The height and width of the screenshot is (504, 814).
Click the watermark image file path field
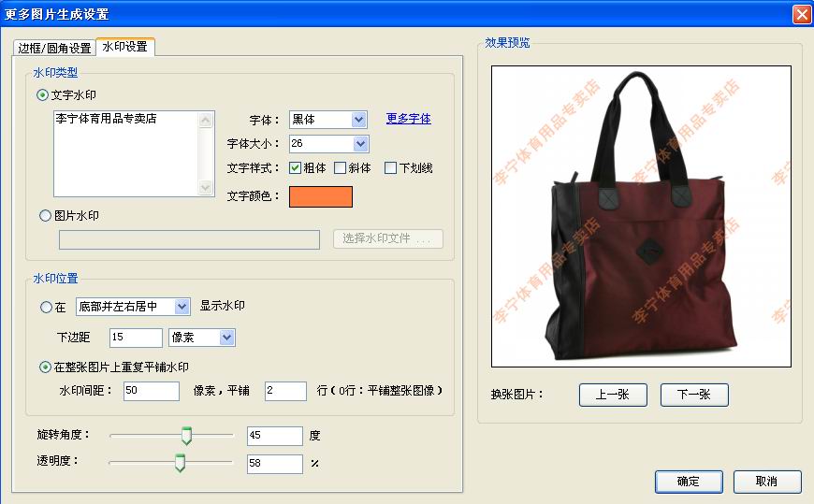tap(190, 239)
